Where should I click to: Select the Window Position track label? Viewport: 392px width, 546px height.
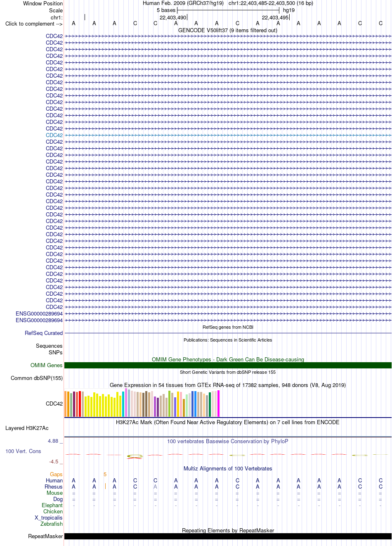[43, 3]
